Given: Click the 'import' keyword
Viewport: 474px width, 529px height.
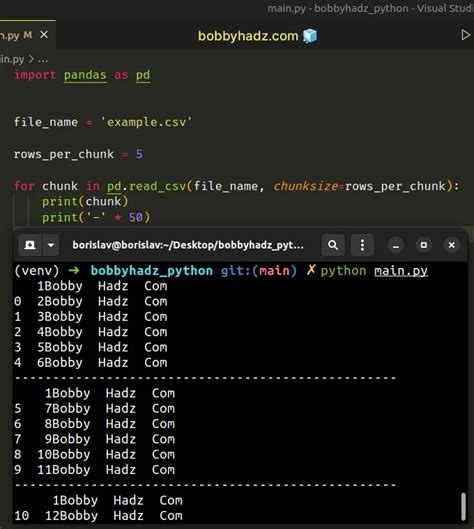Looking at the screenshot, I should [35, 75].
